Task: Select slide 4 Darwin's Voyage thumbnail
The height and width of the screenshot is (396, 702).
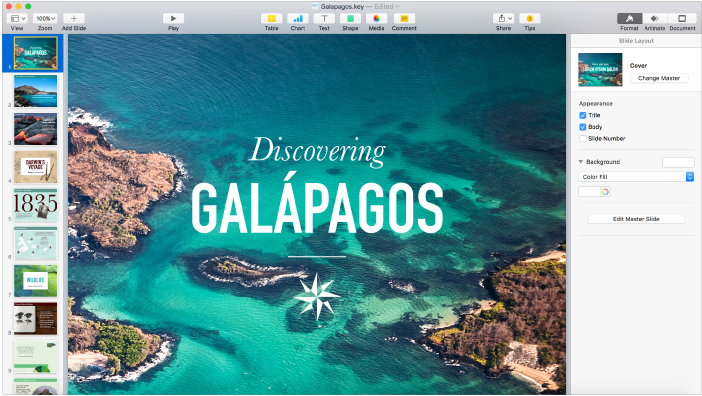Action: 36,167
